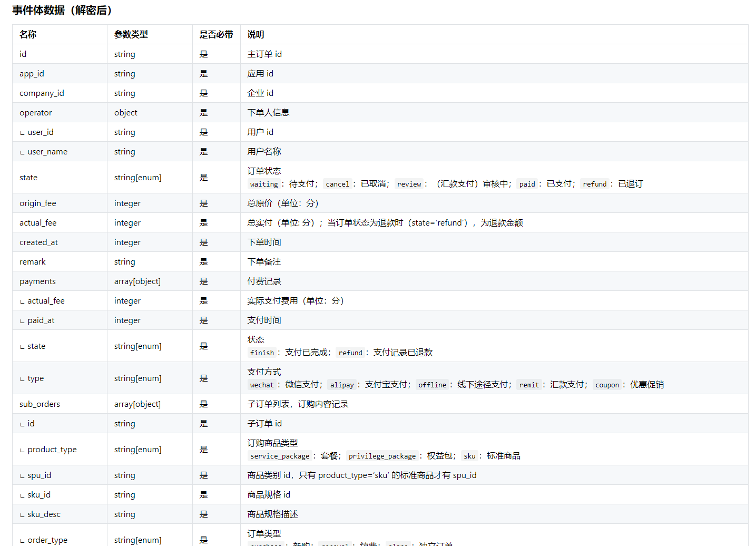Screen dimensions: 756x546
Task: Click the finish code tag
Action: tap(262, 353)
